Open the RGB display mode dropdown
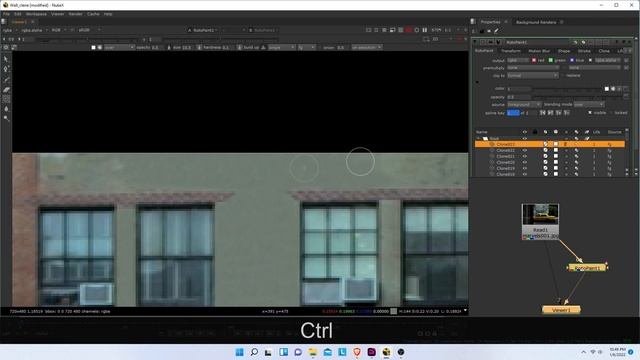 click(59, 30)
